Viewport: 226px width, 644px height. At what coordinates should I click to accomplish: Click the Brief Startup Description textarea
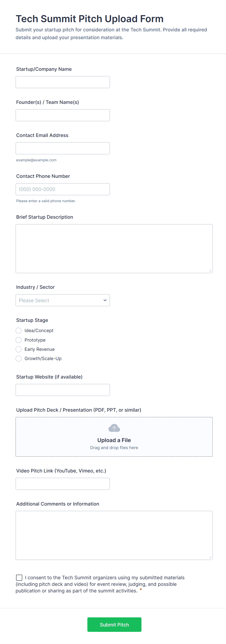[x=114, y=248]
